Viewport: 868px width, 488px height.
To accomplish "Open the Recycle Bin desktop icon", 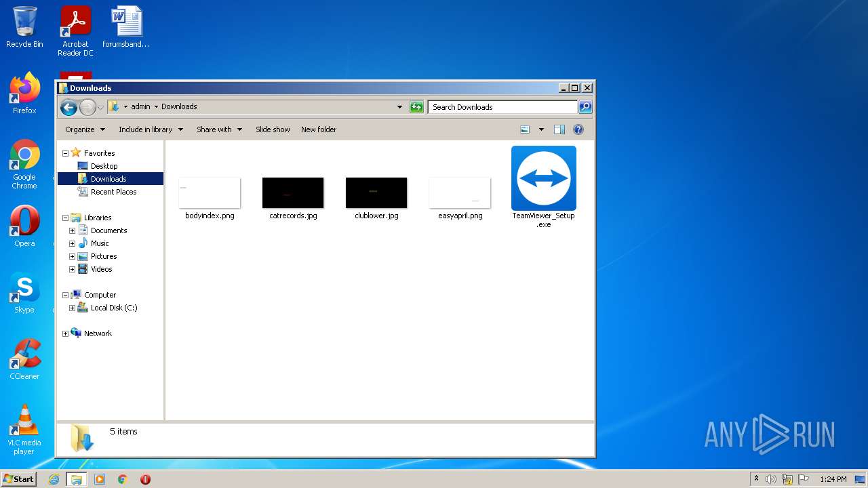I will pos(24,27).
